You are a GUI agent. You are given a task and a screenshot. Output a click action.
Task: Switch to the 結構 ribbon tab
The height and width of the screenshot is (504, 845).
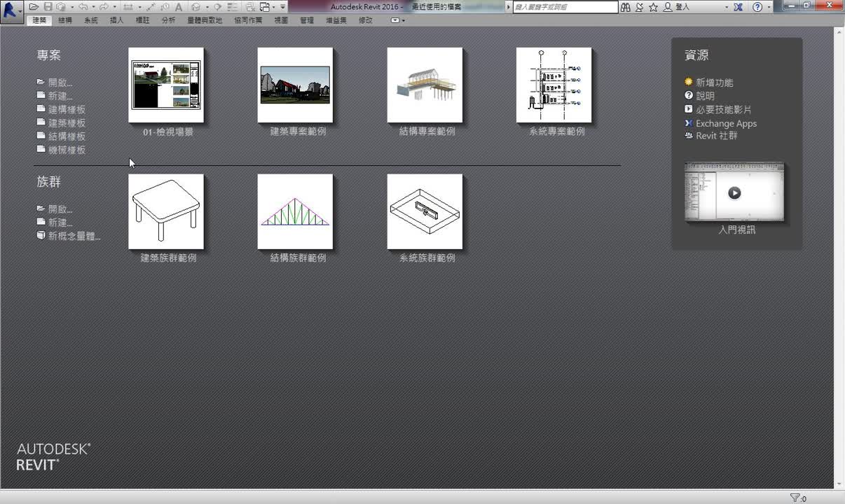(x=65, y=20)
